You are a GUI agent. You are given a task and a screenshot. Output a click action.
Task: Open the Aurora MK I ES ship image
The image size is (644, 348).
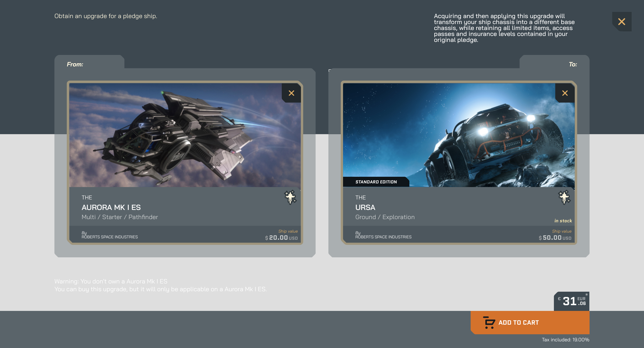pyautogui.click(x=185, y=135)
